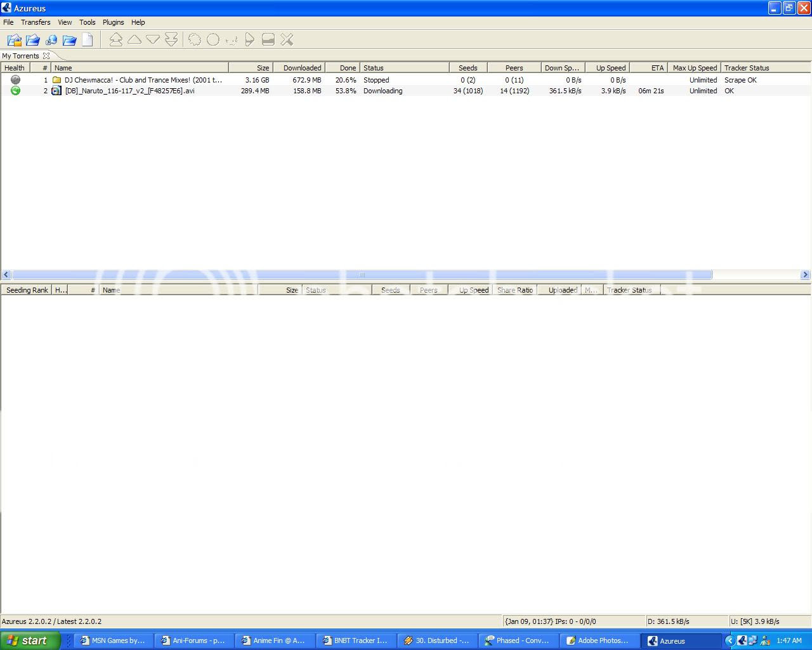The width and height of the screenshot is (812, 650).
Task: Expand hidden tray icons with the arrow
Action: pos(730,640)
